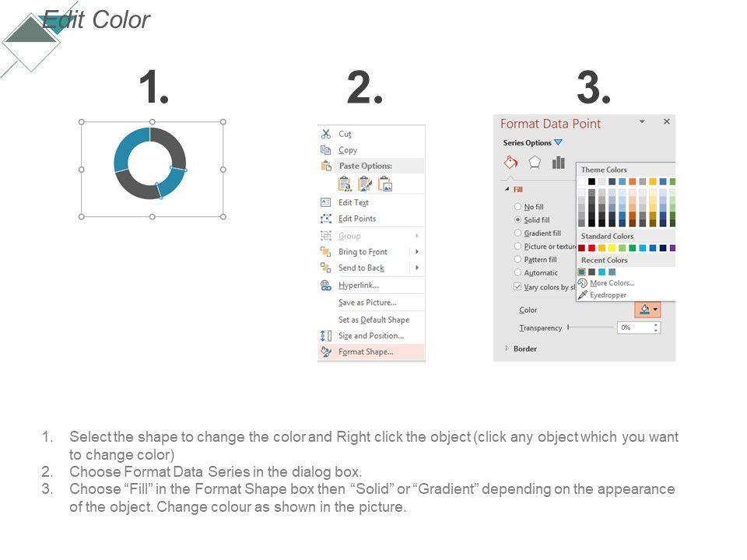Open the Effects pentagon tab

[535, 163]
